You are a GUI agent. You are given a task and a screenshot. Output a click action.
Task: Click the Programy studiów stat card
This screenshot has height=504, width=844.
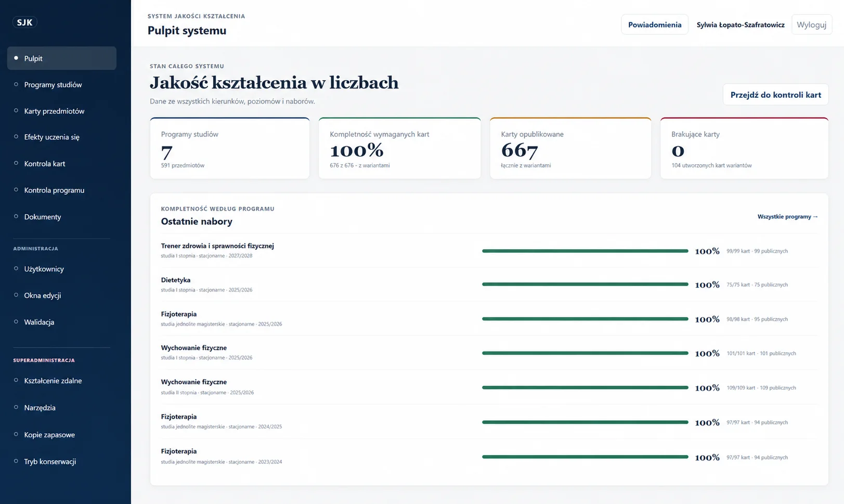point(230,148)
